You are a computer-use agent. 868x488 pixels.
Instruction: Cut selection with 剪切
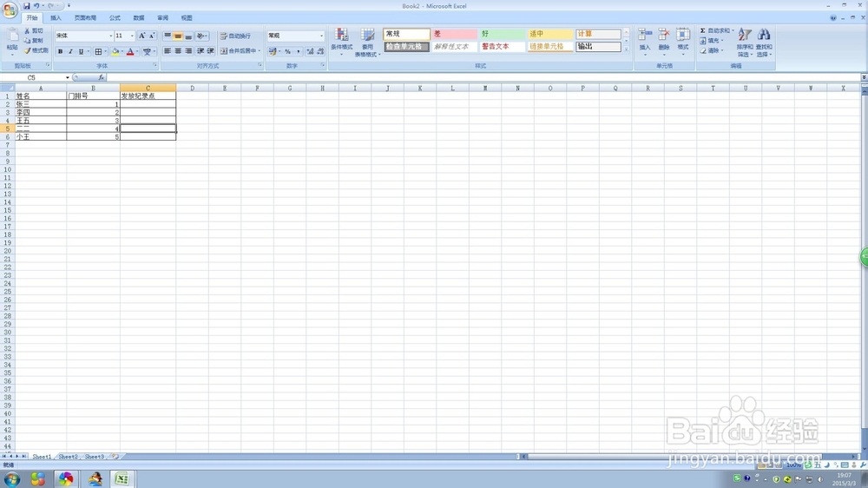point(33,31)
